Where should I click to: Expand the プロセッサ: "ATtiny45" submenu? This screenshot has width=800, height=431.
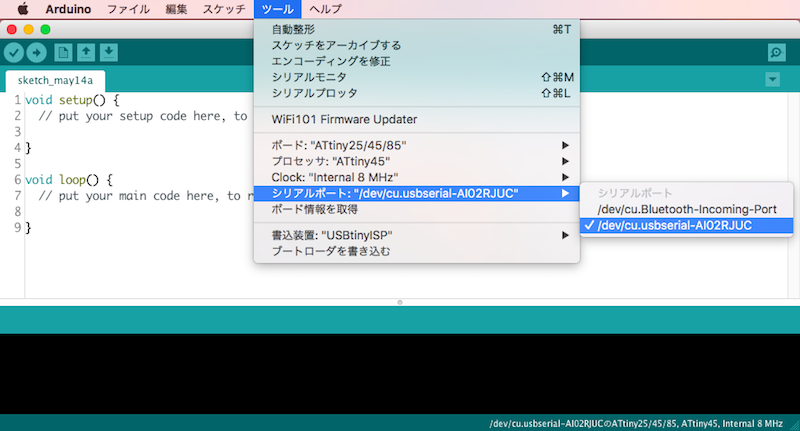point(417,161)
